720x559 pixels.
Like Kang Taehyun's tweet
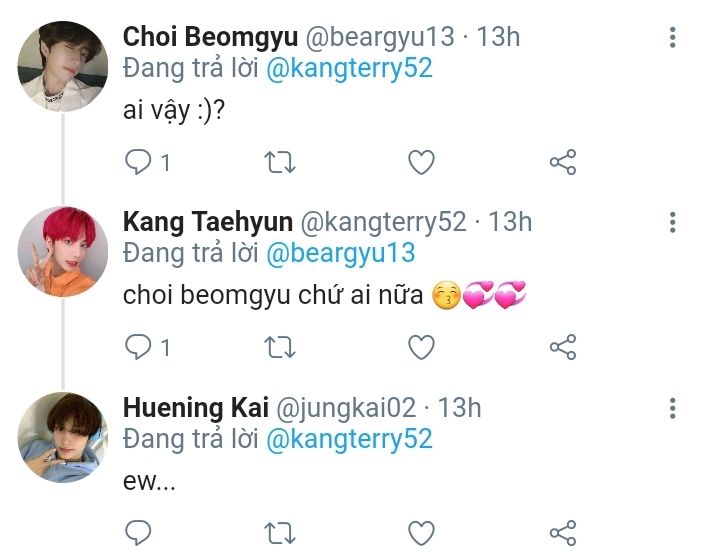click(422, 347)
